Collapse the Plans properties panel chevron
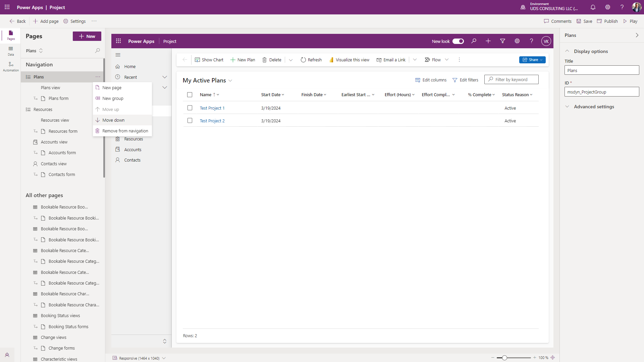 [x=637, y=35]
